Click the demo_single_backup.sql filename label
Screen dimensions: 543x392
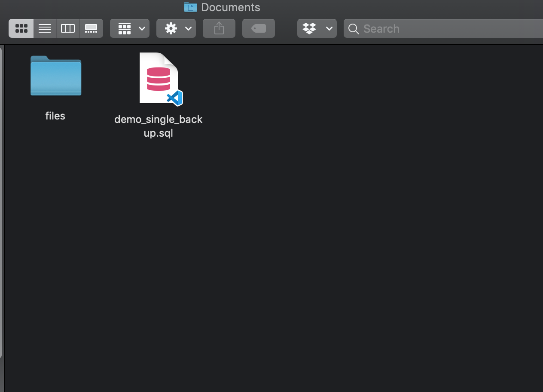pyautogui.click(x=158, y=126)
